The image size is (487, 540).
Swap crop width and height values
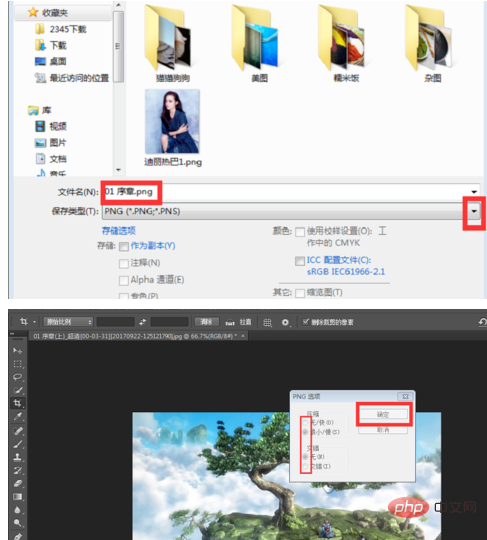[143, 322]
